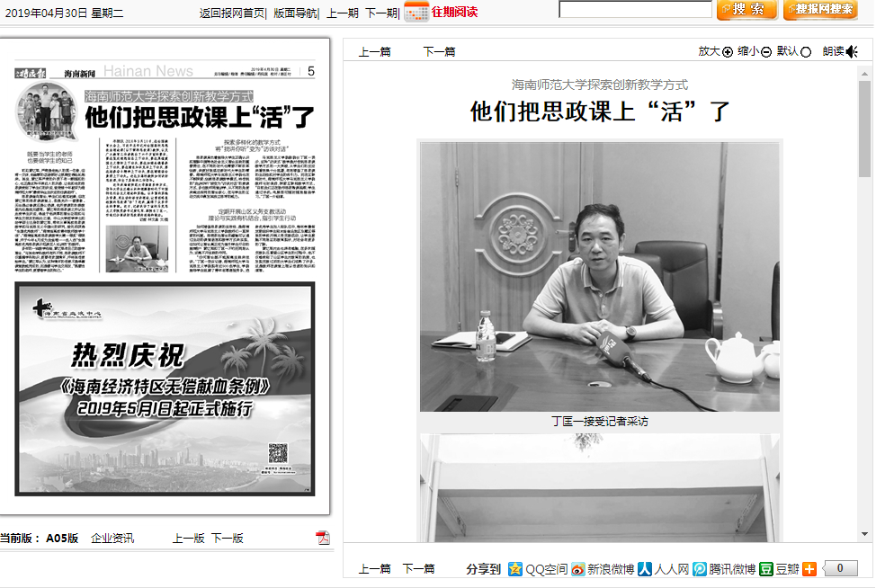Click the 搜报网搜索 button
The image size is (885, 588).
tap(819, 10)
